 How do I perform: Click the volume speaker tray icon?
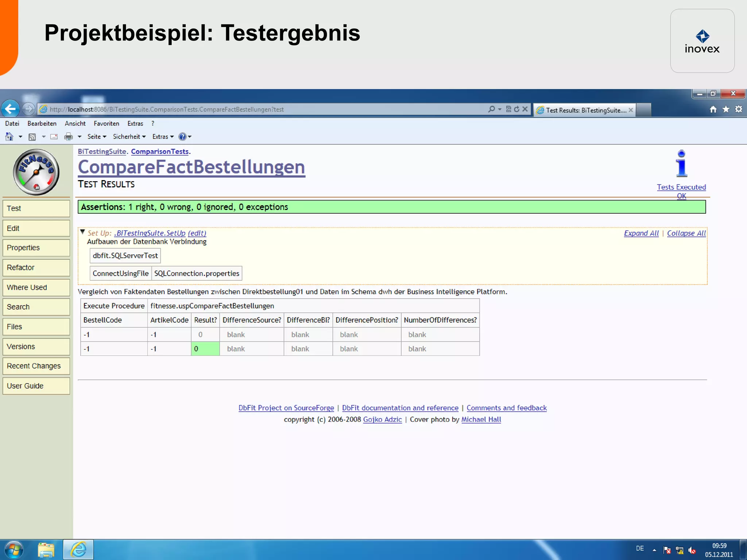[692, 550]
